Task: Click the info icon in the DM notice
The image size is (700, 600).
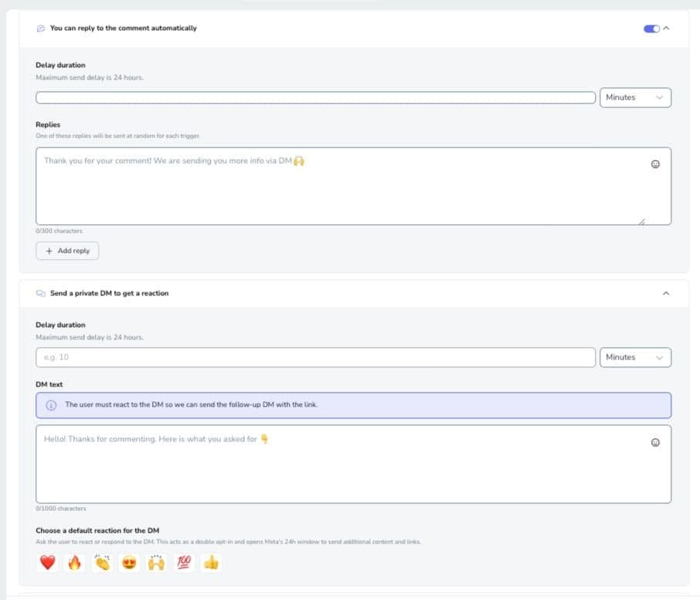Action: coord(51,405)
